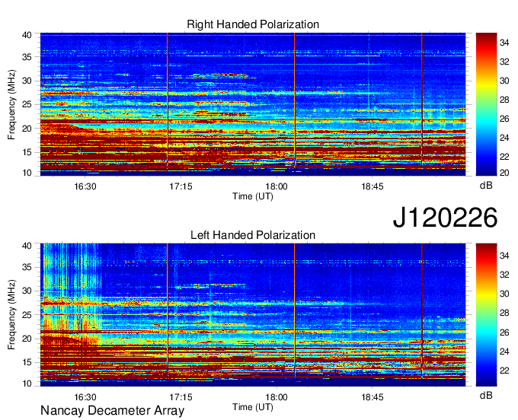This screenshot has width=518, height=420.
Task: Click the 10 MHz tick of bottom plot
Action: coord(27,383)
